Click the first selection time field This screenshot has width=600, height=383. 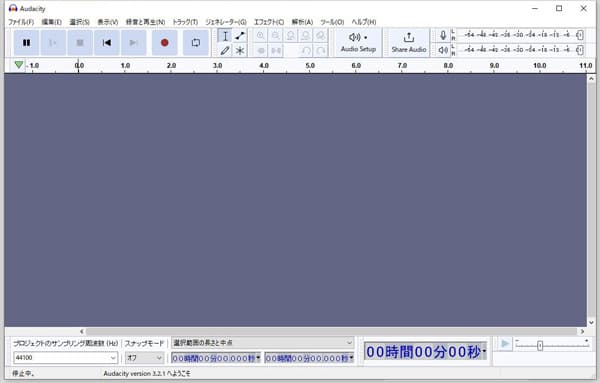pyautogui.click(x=213, y=358)
